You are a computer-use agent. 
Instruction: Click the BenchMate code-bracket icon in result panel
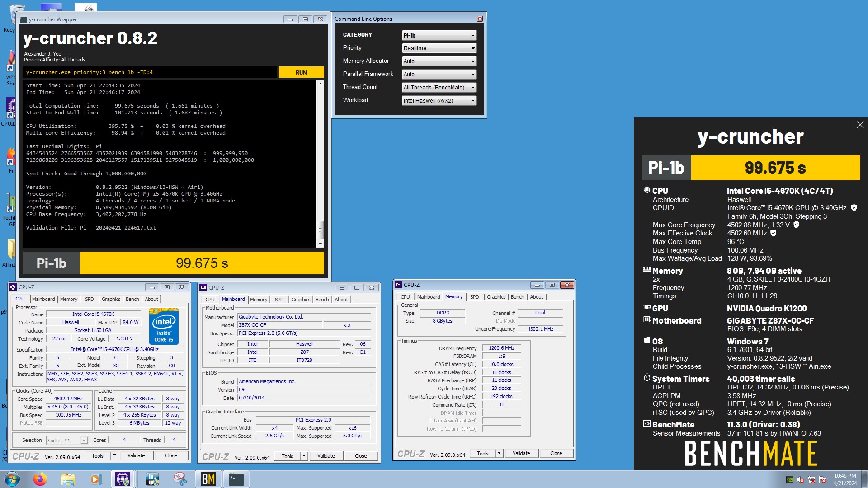[x=647, y=424]
